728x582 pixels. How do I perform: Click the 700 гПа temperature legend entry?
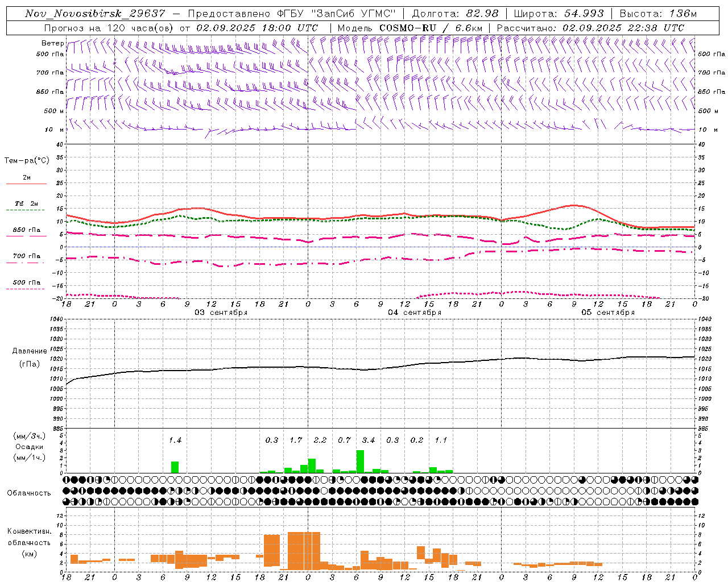(x=26, y=256)
